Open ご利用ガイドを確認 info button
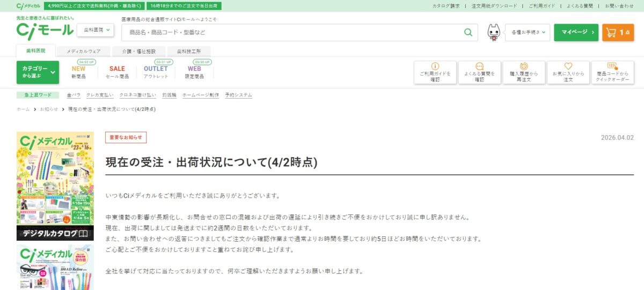 coord(435,72)
